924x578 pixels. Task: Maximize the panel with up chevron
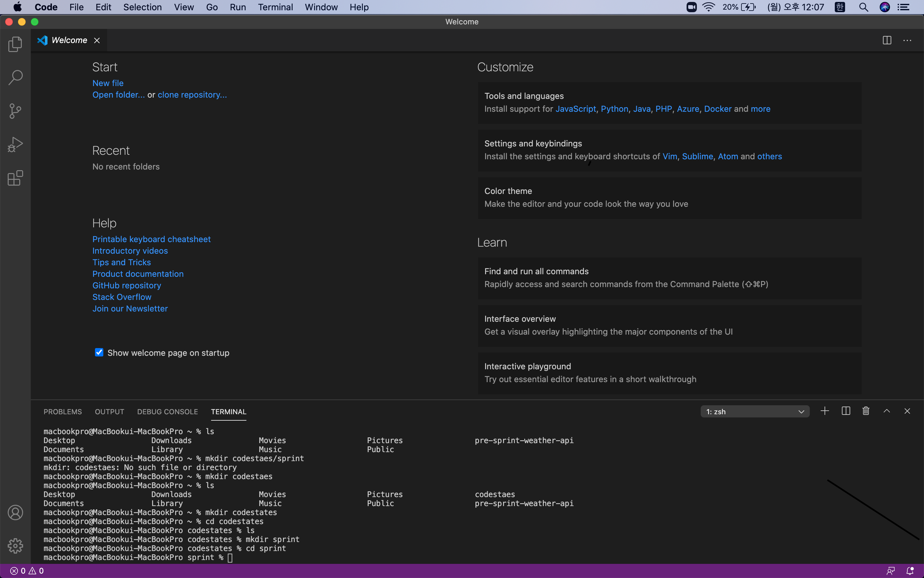[x=886, y=411]
